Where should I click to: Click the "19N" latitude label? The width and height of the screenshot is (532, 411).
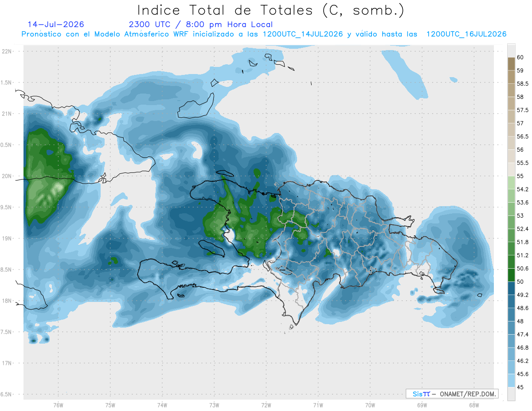(x=7, y=239)
